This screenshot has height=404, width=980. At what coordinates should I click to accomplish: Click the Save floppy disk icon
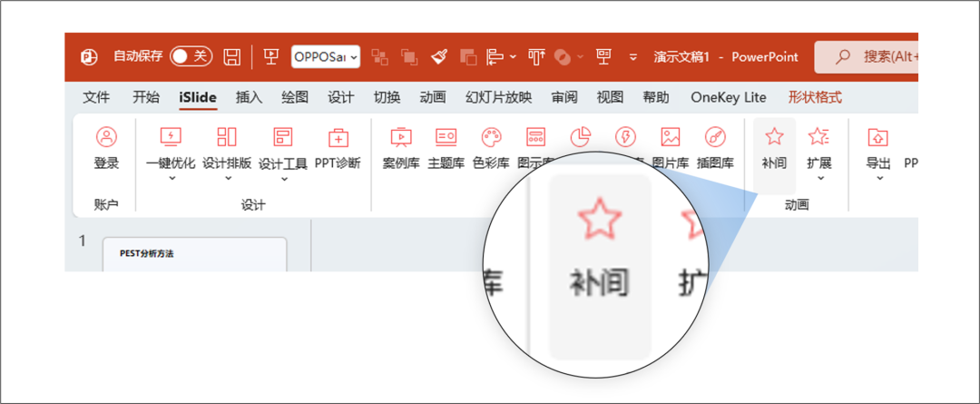(232, 57)
